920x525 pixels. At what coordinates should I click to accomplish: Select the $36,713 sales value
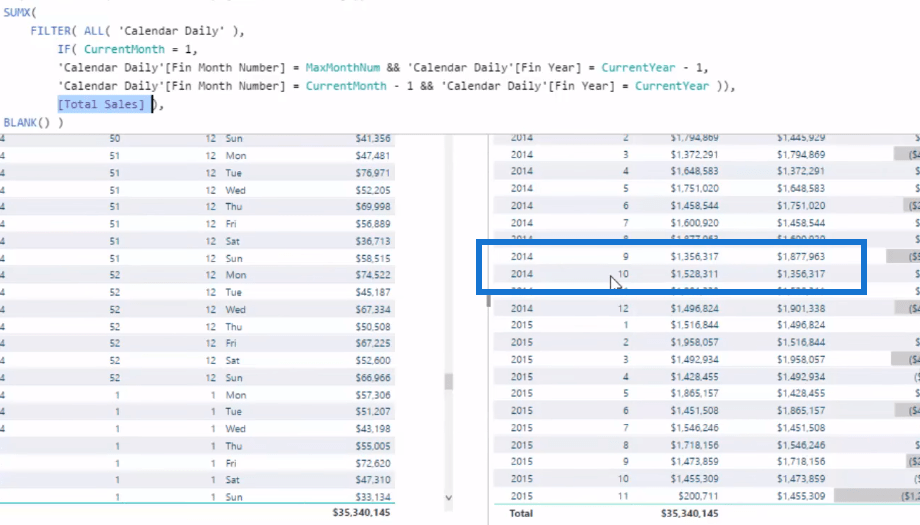tap(373, 241)
